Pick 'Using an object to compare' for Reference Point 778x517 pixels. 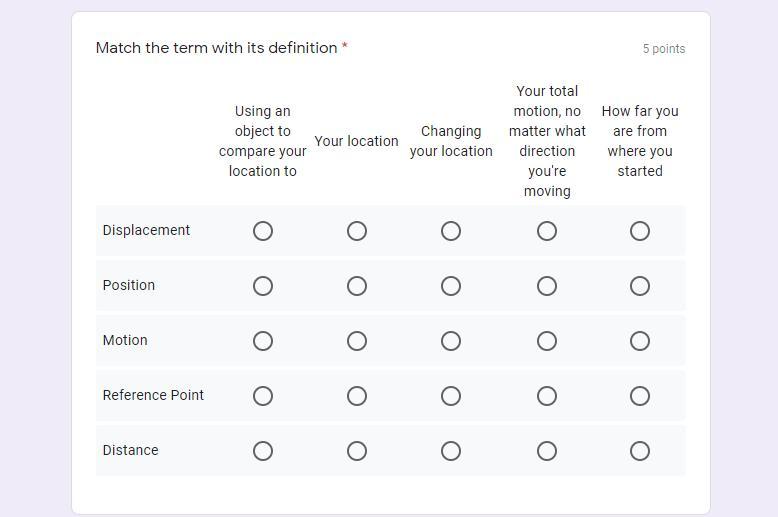coord(263,396)
